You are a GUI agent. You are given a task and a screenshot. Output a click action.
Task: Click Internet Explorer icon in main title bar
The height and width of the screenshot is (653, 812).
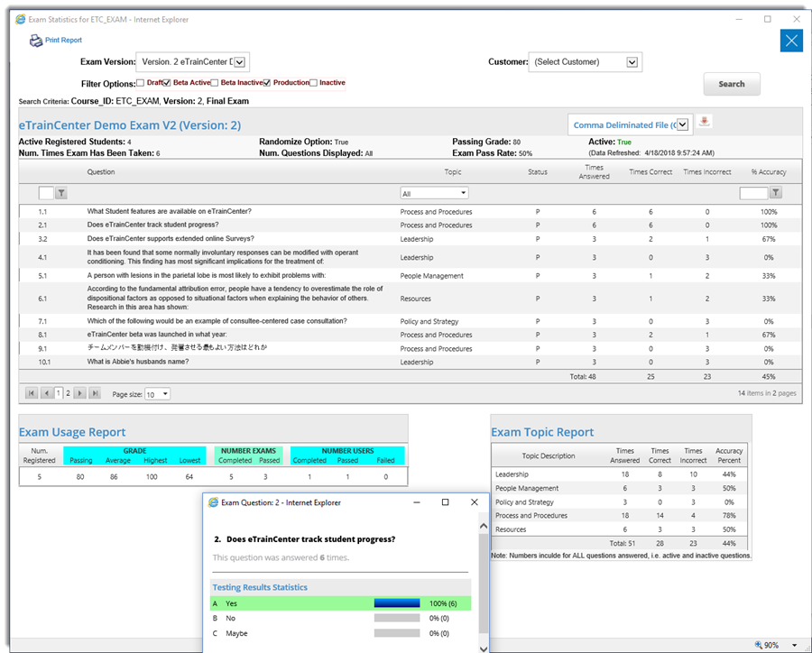(20, 19)
